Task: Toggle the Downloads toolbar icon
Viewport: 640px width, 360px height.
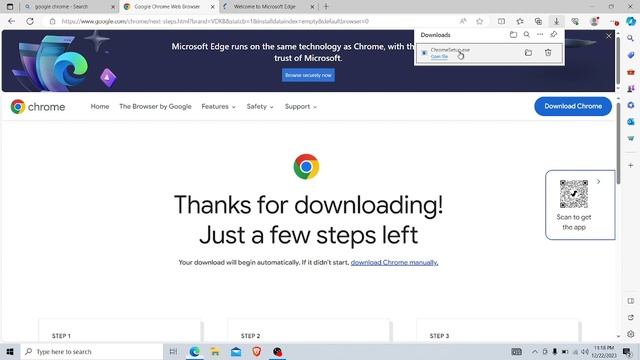Action: click(x=556, y=21)
